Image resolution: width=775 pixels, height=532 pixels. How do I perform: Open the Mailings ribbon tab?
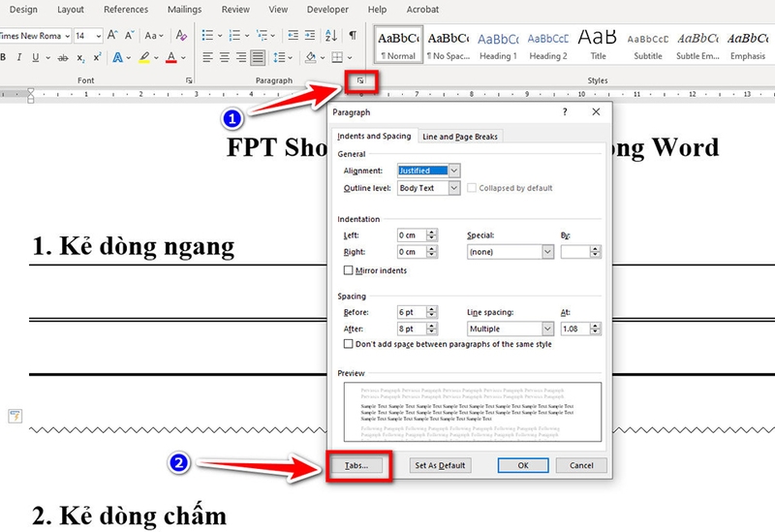click(x=184, y=10)
